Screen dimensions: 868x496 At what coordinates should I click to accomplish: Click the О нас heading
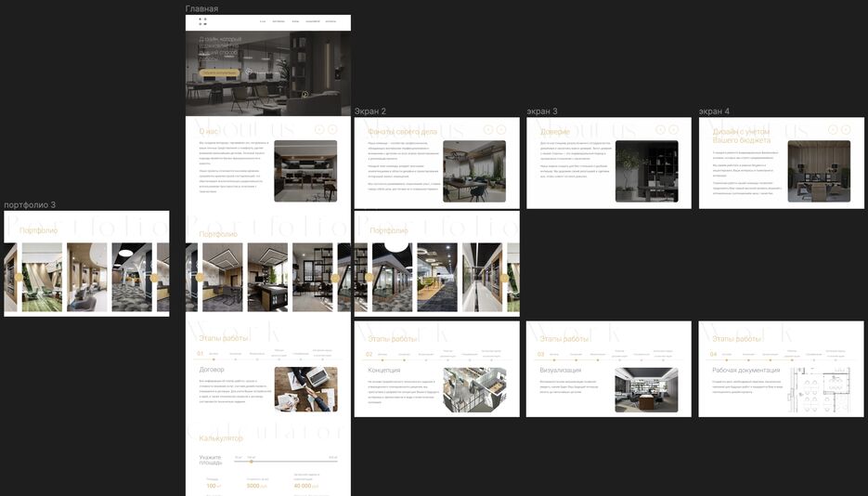pos(209,131)
